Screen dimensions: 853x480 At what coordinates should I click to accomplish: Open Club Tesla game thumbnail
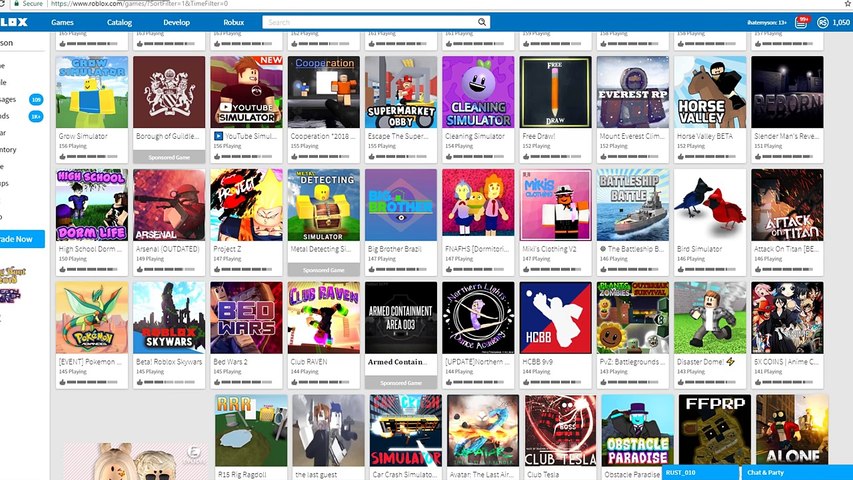click(560, 430)
